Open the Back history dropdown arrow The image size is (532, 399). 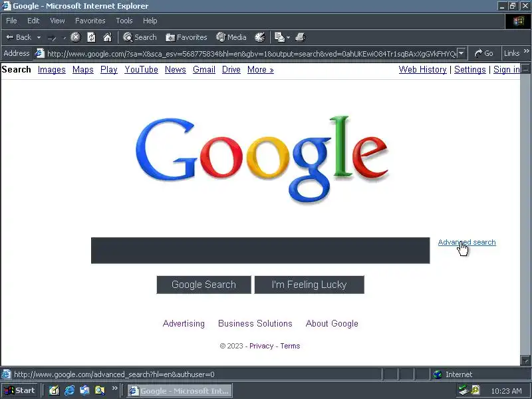pos(39,37)
